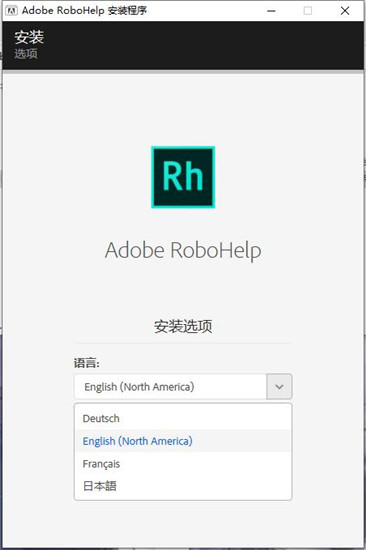Viewport: 366px width, 550px height.
Task: Click the 安装选项 heading
Action: (183, 326)
